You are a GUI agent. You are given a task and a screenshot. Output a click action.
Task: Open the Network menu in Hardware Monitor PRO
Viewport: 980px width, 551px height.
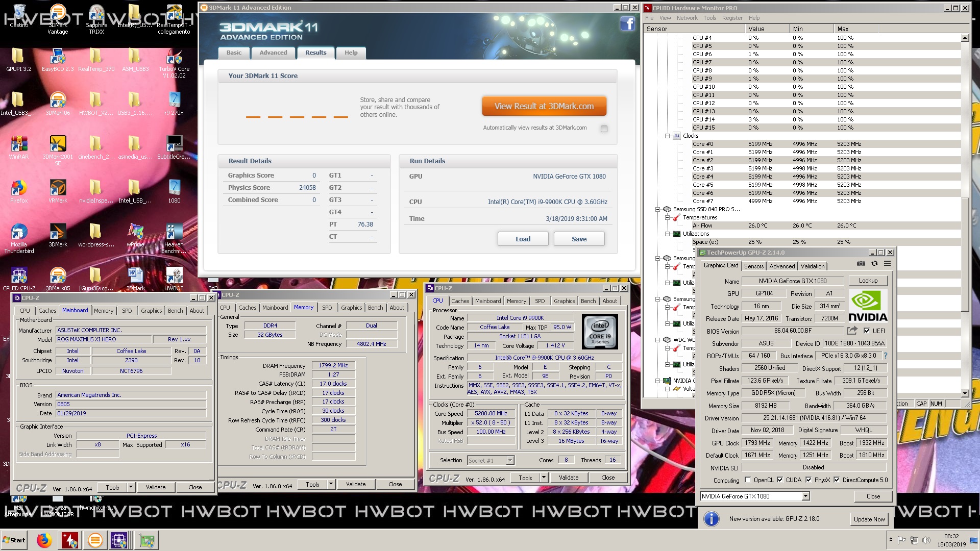point(687,18)
